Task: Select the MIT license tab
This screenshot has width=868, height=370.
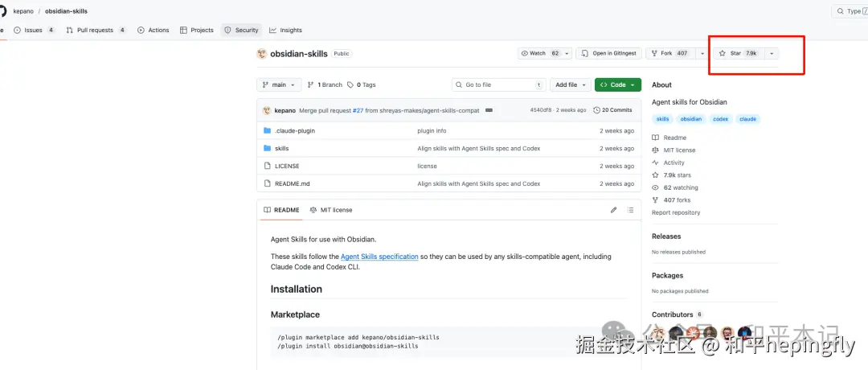Action: tap(331, 210)
